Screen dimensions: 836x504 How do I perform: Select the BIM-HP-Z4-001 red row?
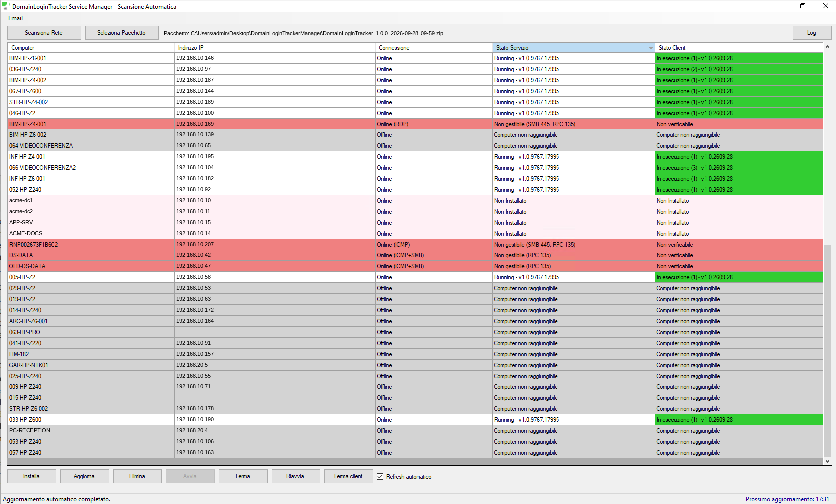tap(415, 124)
